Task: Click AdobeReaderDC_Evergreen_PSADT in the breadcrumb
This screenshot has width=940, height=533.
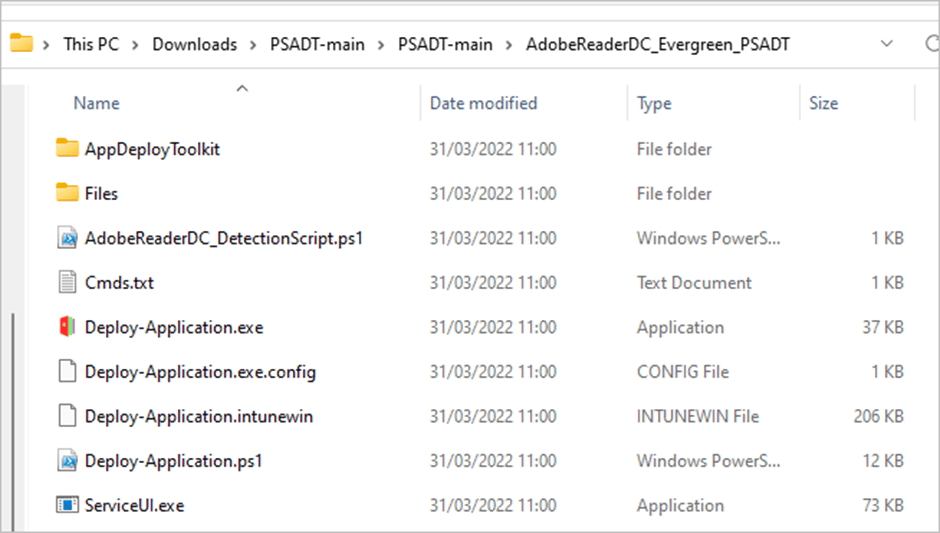Action: click(x=658, y=44)
